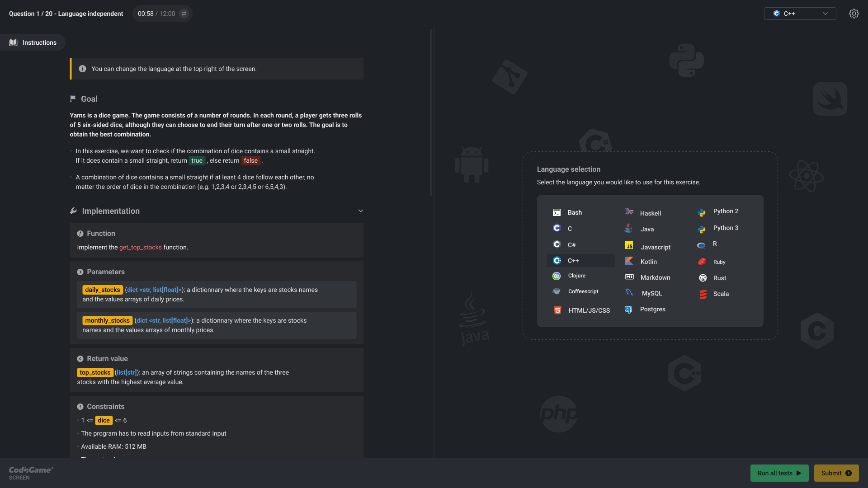Click the Run all tests button
The image size is (868, 488).
[779, 473]
